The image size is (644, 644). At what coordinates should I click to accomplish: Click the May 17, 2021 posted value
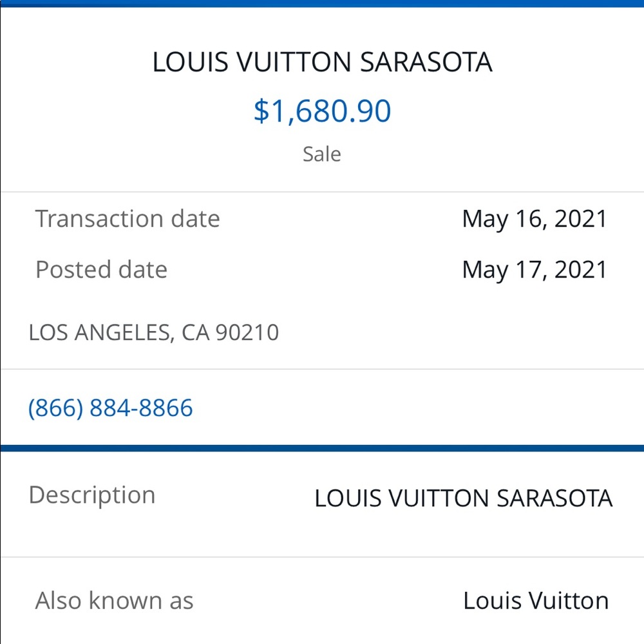point(535,270)
